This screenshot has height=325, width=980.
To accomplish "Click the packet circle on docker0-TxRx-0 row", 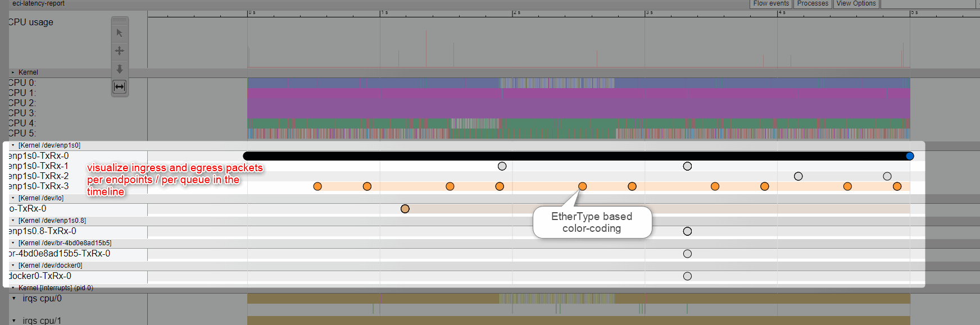I will click(687, 276).
